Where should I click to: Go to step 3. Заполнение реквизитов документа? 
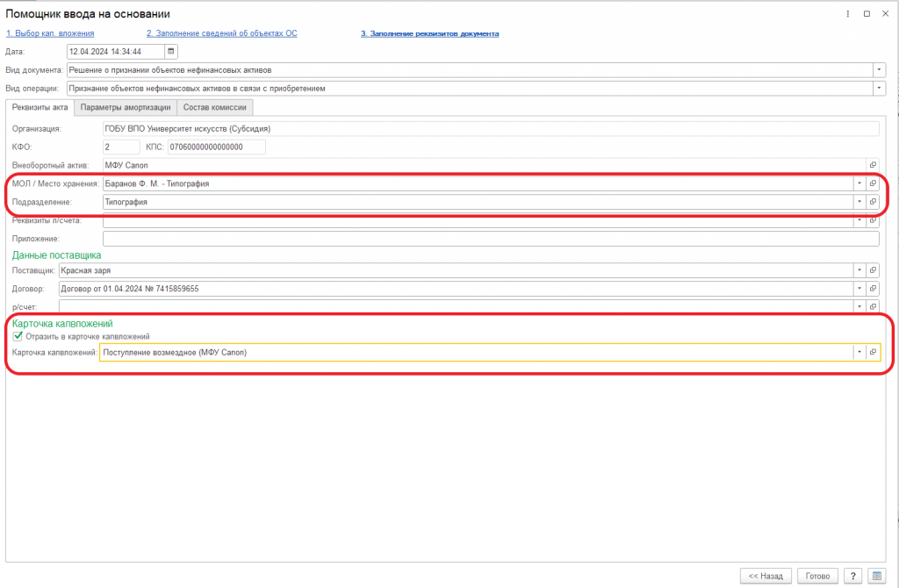click(x=430, y=33)
